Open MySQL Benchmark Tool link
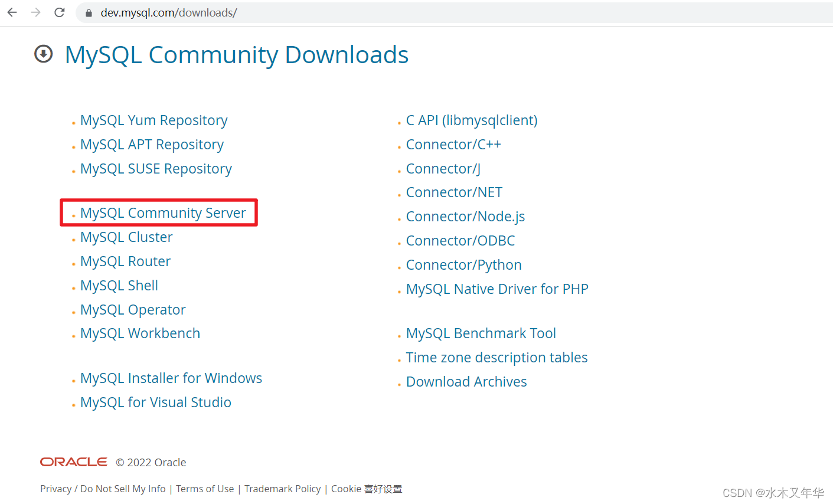The image size is (833, 504). (x=481, y=333)
